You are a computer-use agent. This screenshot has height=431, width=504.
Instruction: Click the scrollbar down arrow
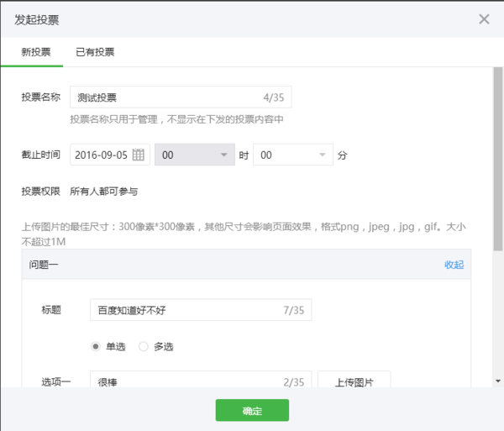click(x=498, y=381)
